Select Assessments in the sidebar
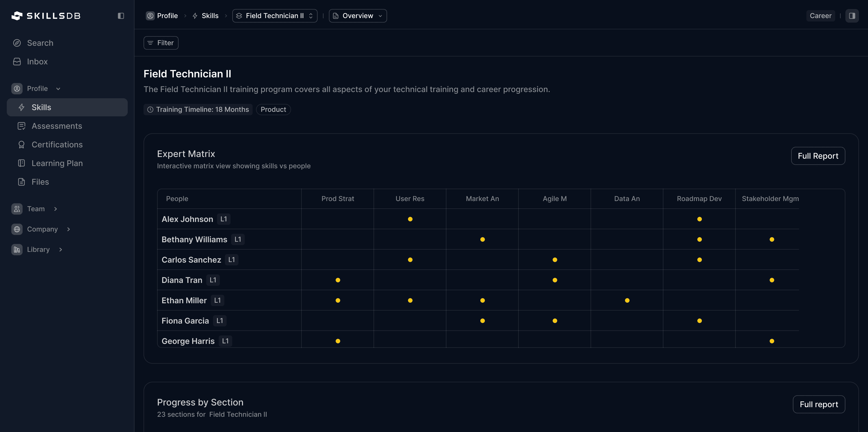Viewport: 868px width, 432px height. point(57,126)
